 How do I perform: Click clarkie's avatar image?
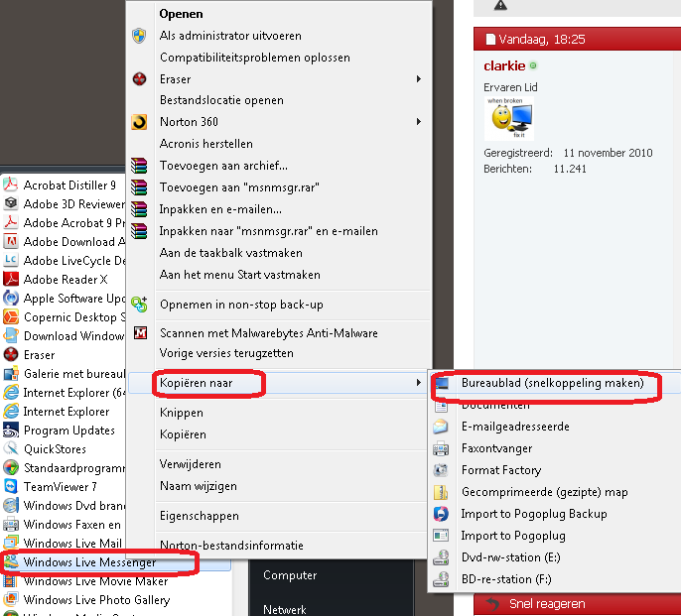pyautogui.click(x=509, y=118)
